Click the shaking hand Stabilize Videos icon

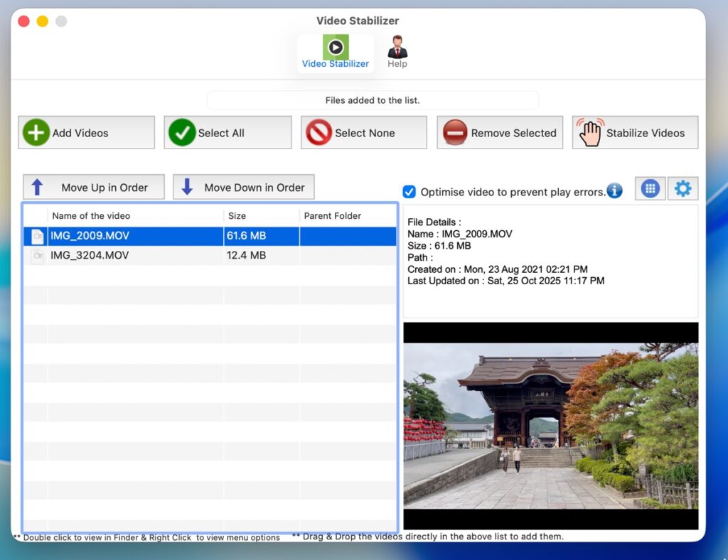[589, 133]
